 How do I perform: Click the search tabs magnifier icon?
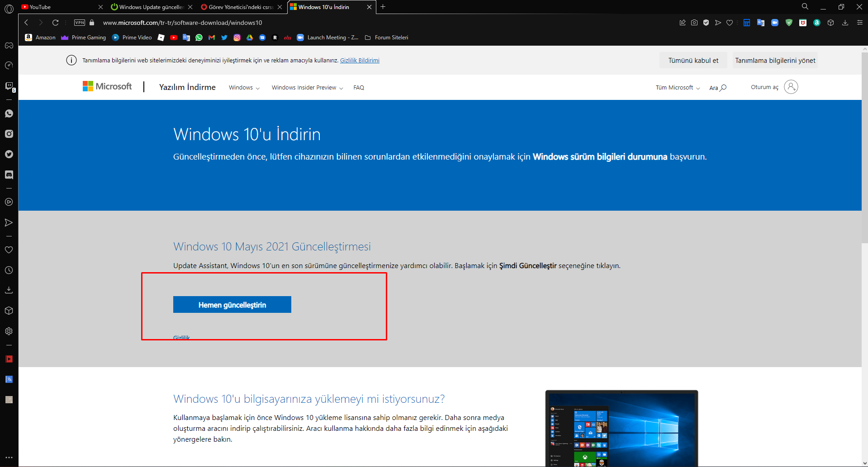tap(805, 7)
